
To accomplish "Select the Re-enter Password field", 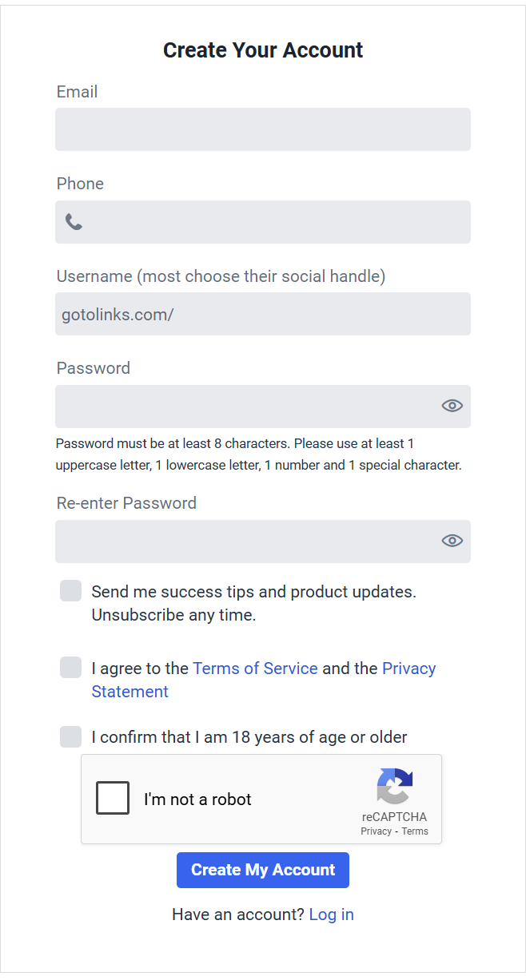I will click(x=240, y=541).
